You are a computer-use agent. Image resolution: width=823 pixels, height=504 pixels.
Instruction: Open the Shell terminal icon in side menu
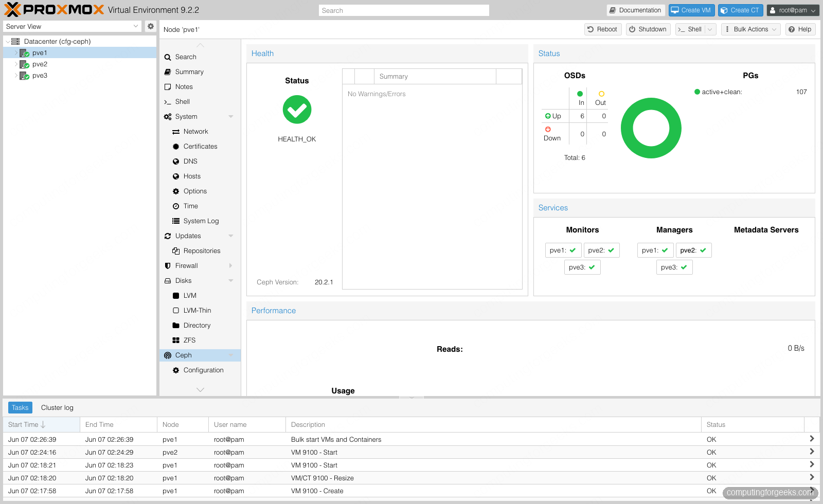tap(168, 102)
